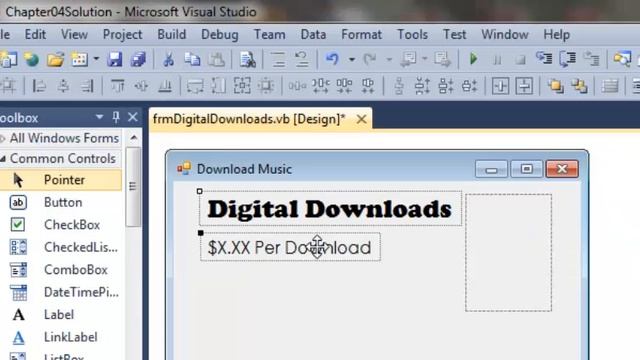This screenshot has height=360, width=640.
Task: Click the Align Rights layout icon
Action: (x=87, y=86)
